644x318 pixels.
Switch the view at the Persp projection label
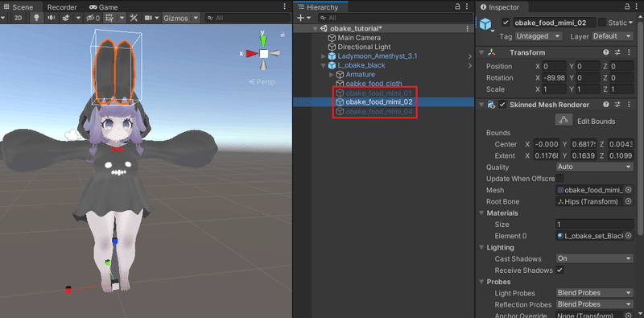(262, 82)
